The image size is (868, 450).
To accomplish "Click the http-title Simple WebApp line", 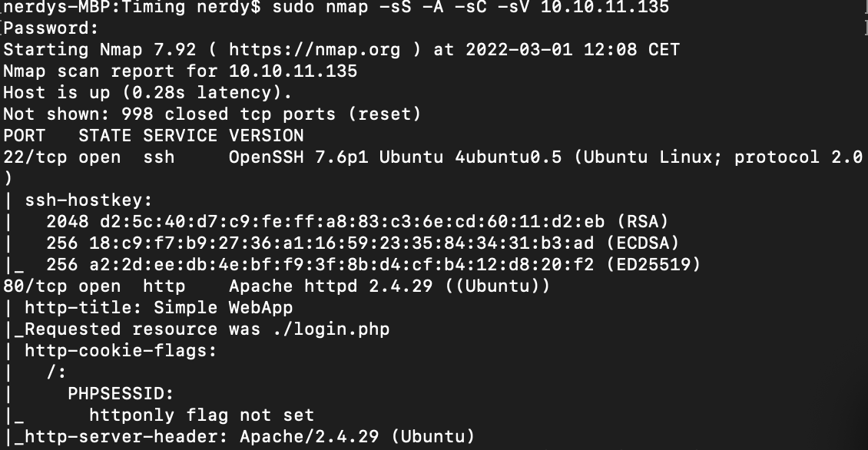I will click(158, 308).
